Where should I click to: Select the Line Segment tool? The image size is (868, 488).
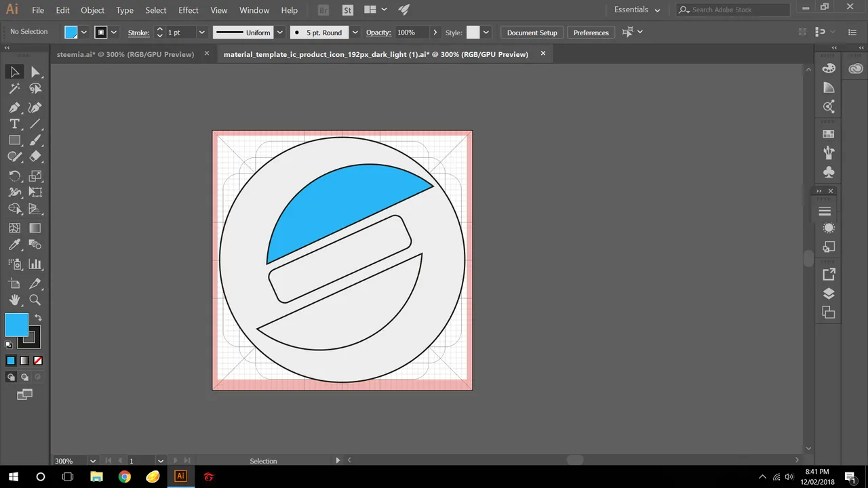click(x=35, y=124)
